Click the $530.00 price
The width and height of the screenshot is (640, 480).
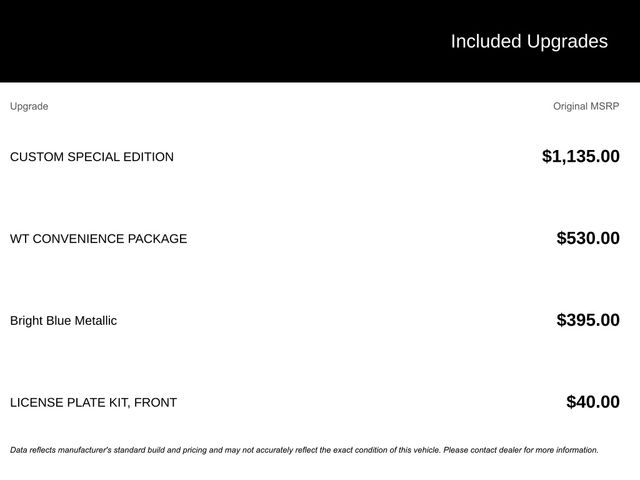click(x=588, y=238)
